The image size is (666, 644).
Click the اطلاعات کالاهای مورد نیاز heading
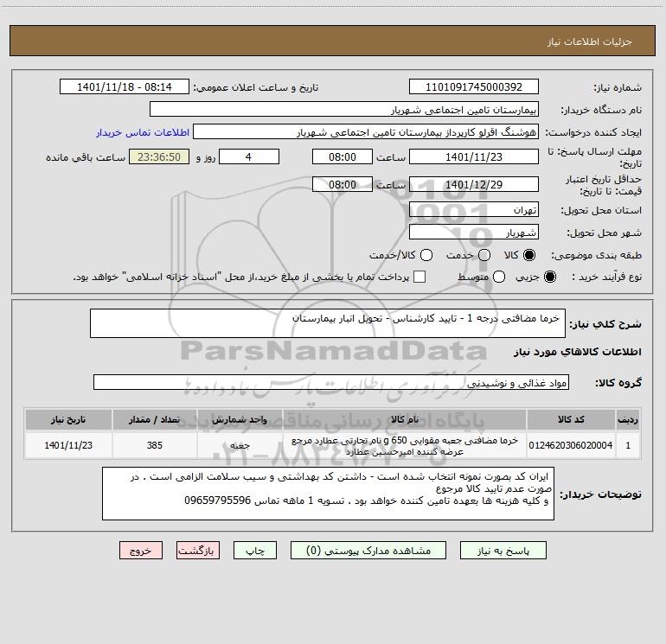[x=578, y=352]
